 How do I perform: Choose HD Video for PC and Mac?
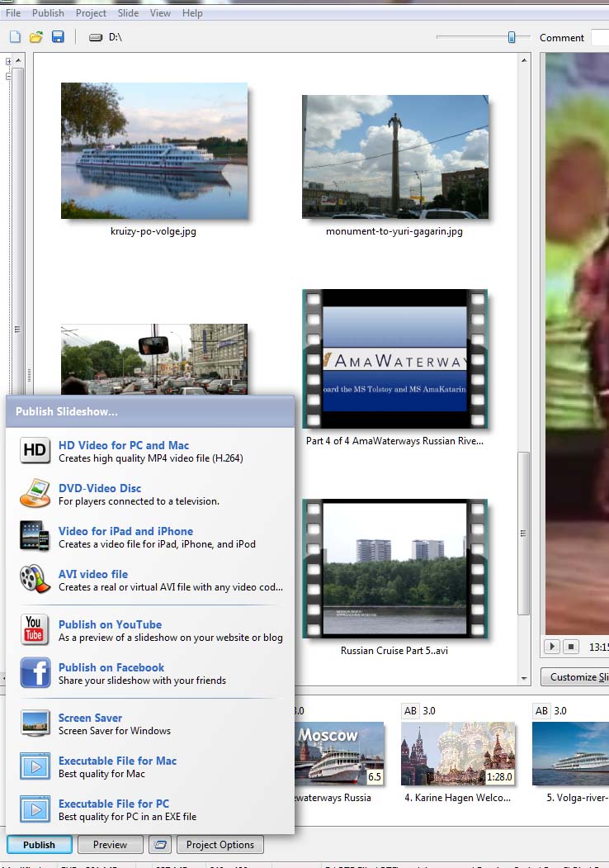[x=124, y=446]
